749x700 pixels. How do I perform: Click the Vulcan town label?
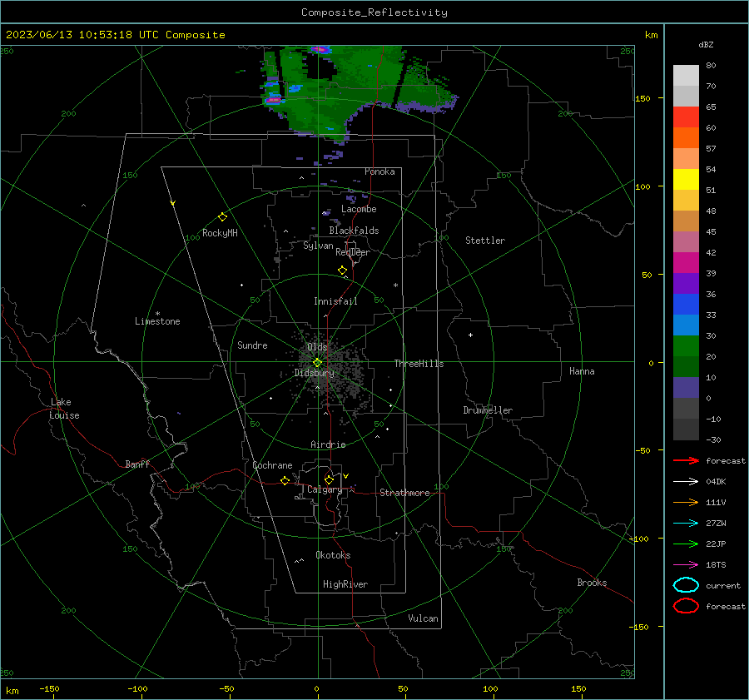(x=424, y=618)
